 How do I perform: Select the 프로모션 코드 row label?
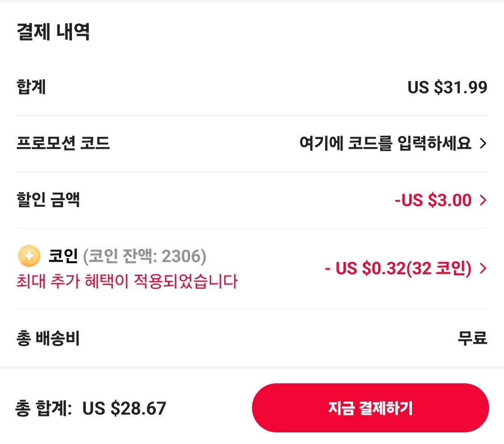(63, 143)
